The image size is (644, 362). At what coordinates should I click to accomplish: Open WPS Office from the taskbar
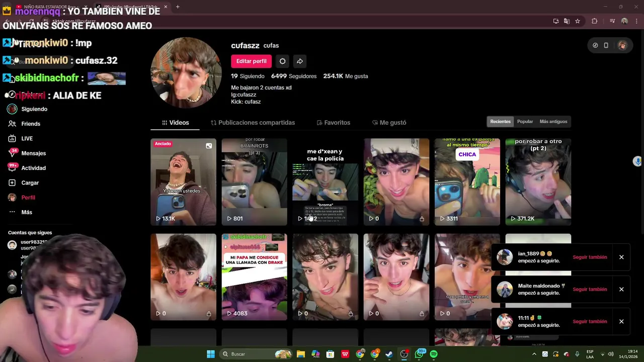coord(345,354)
